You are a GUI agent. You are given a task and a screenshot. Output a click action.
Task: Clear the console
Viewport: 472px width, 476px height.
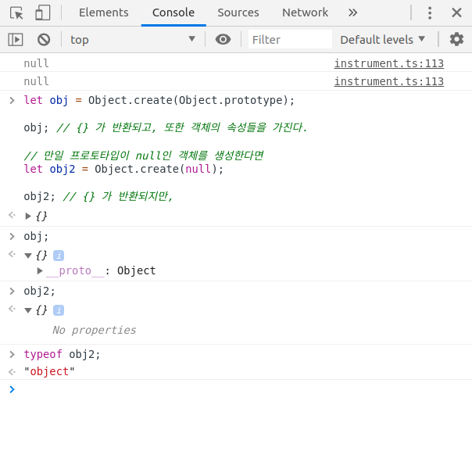44,40
